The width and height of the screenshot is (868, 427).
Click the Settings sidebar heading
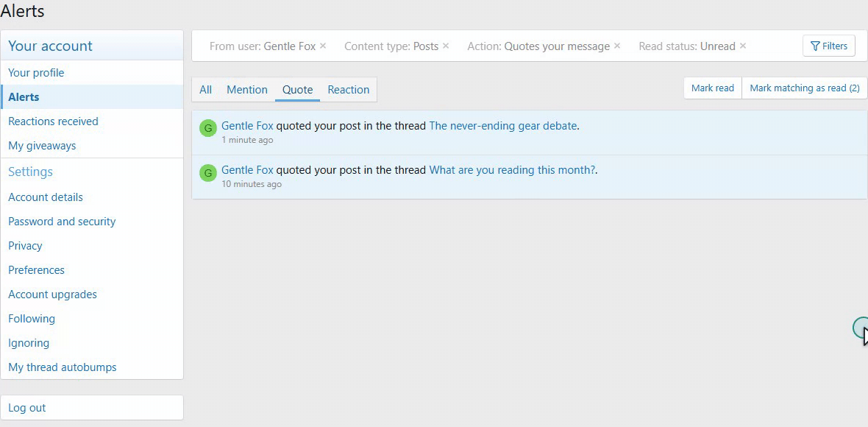tap(30, 172)
